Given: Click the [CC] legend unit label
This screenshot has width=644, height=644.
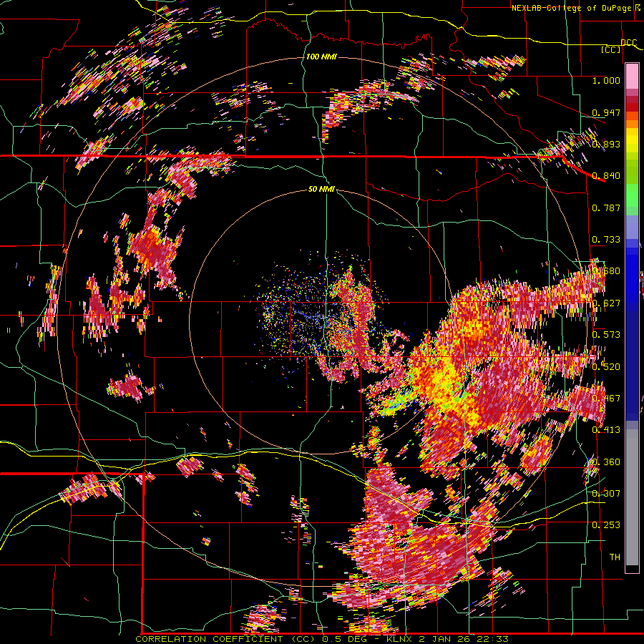Looking at the screenshot, I should pos(611,49).
